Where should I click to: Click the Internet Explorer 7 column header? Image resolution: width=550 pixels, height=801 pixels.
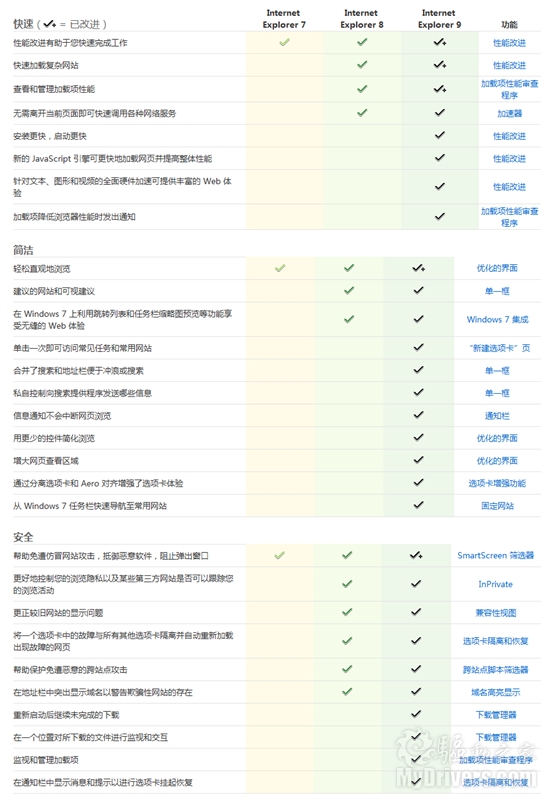tap(284, 18)
